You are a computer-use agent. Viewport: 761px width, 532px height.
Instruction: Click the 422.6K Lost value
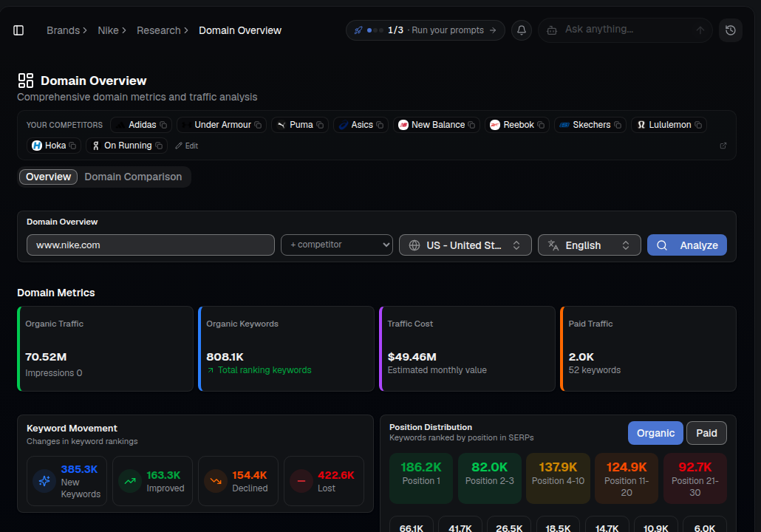pos(336,475)
